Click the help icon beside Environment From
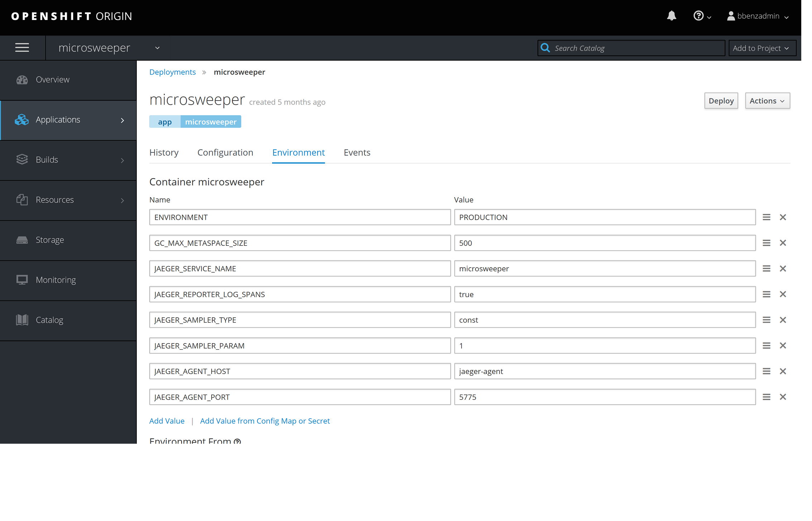The image size is (812, 521). tap(237, 441)
